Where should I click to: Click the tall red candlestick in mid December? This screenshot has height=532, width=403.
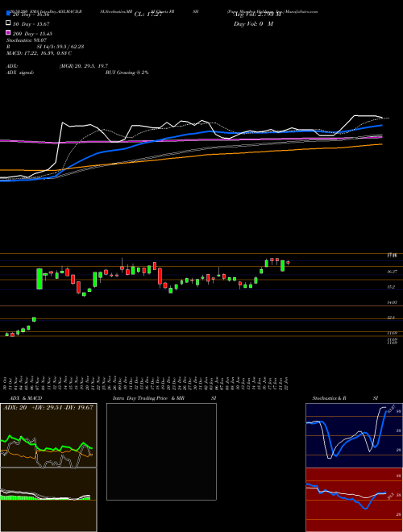click(160, 276)
